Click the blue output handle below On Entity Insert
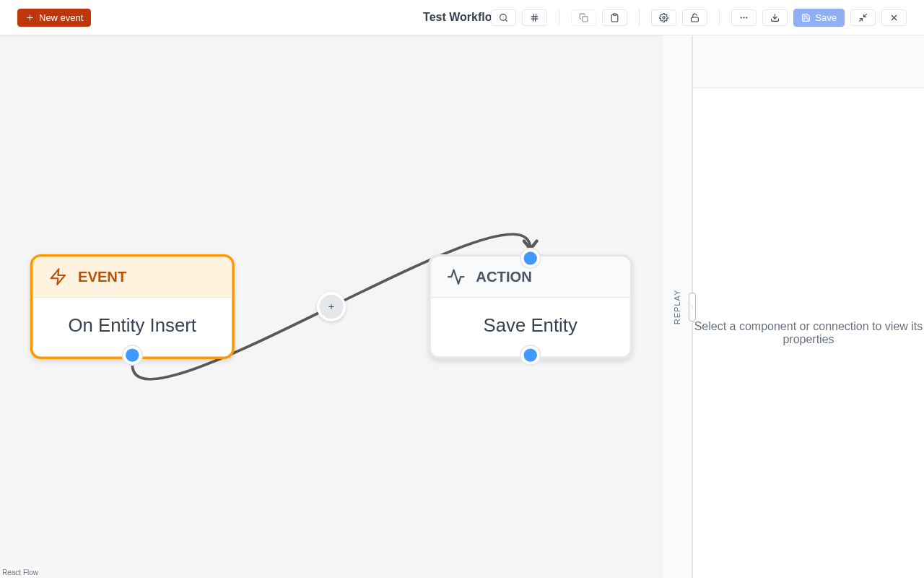Image resolution: width=924 pixels, height=578 pixels. coord(132,355)
